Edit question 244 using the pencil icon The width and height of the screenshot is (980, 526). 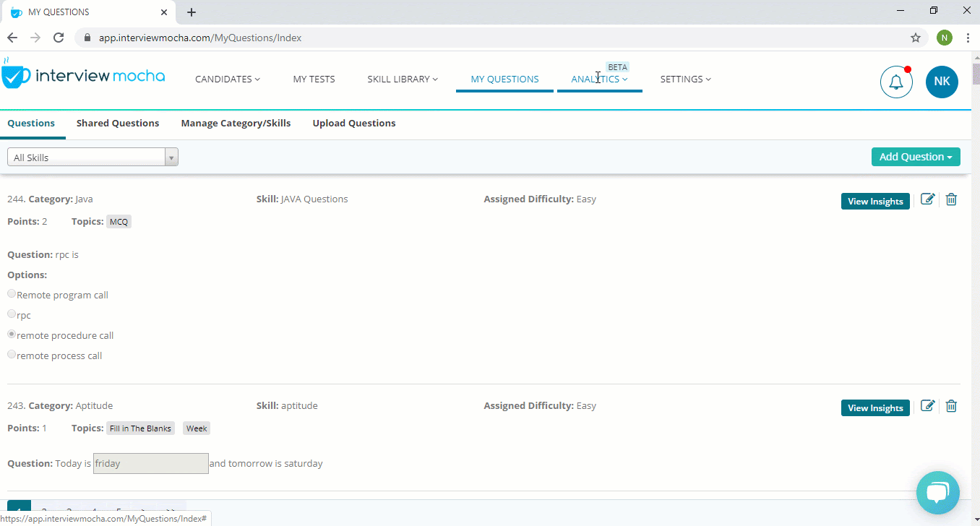point(928,199)
